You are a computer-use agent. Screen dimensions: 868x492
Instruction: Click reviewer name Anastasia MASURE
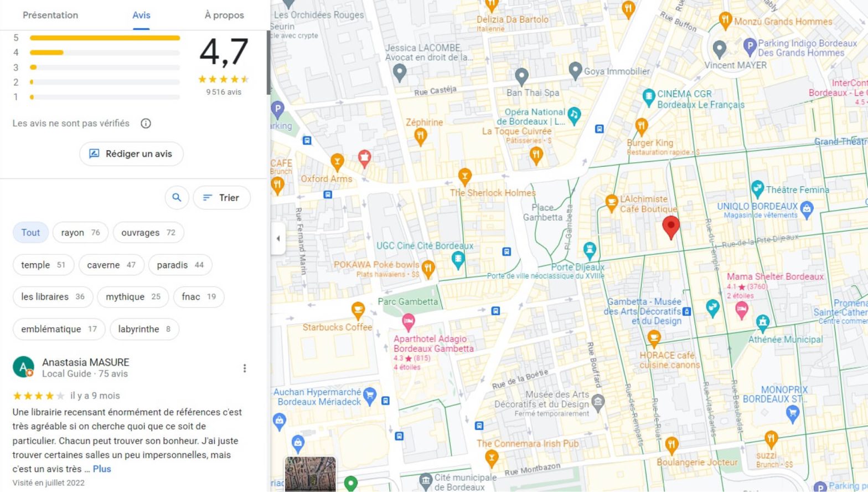click(x=86, y=362)
